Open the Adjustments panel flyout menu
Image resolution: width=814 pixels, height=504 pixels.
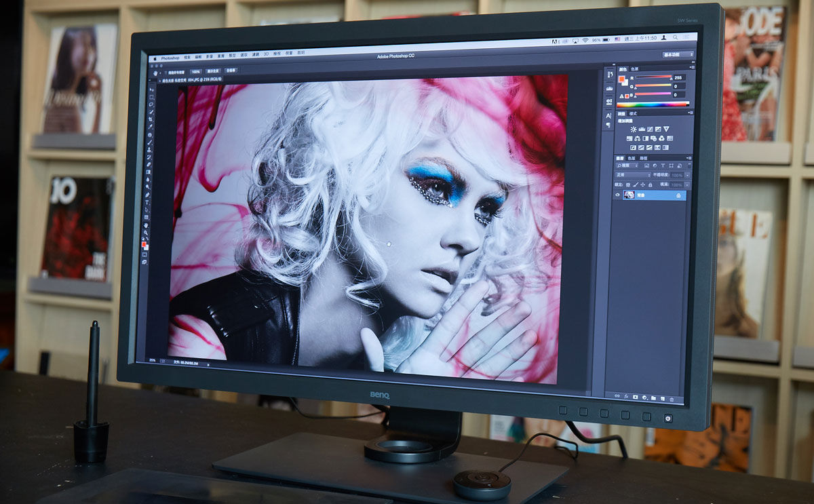point(691,113)
